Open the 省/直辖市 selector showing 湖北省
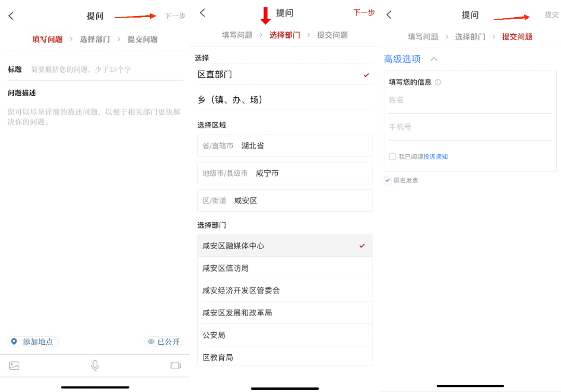Viewport: 561px width, 392px height. 285,145
